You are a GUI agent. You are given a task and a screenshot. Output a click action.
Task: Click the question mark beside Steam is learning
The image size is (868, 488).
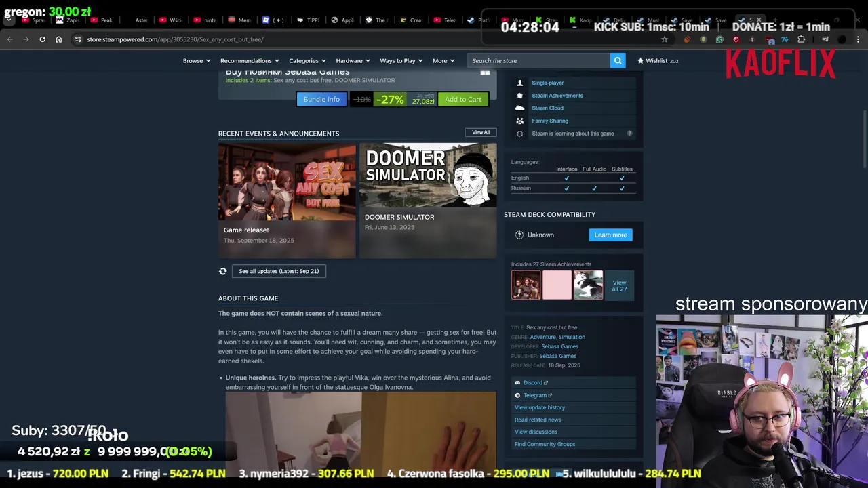click(x=629, y=134)
